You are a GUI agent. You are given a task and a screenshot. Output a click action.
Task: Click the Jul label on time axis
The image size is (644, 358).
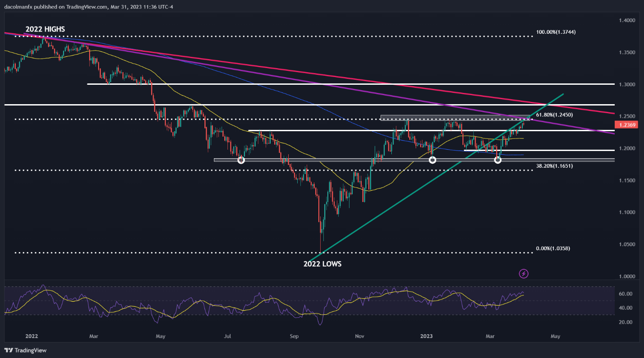coord(228,336)
